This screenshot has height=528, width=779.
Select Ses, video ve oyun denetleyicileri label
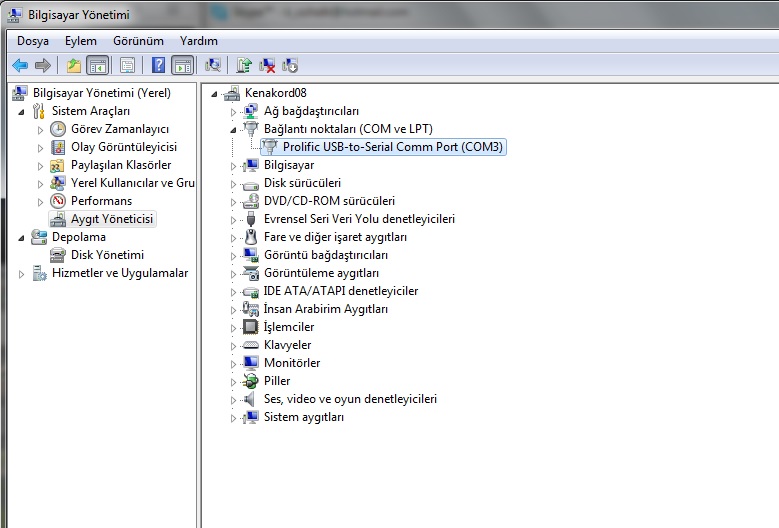[350, 399]
